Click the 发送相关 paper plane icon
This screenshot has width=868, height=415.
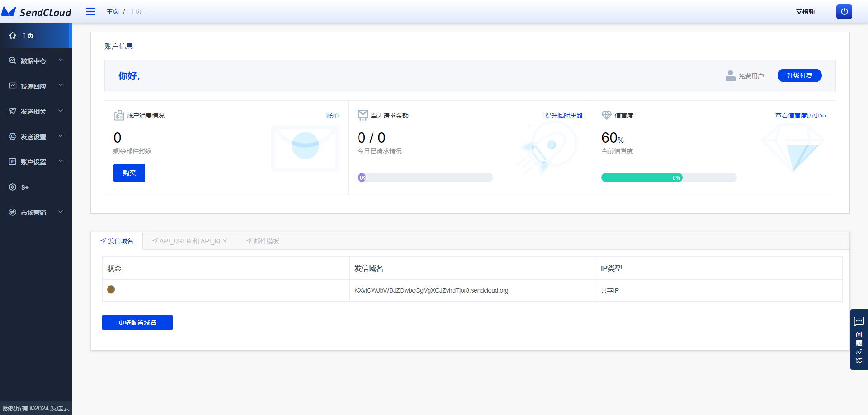[12, 111]
